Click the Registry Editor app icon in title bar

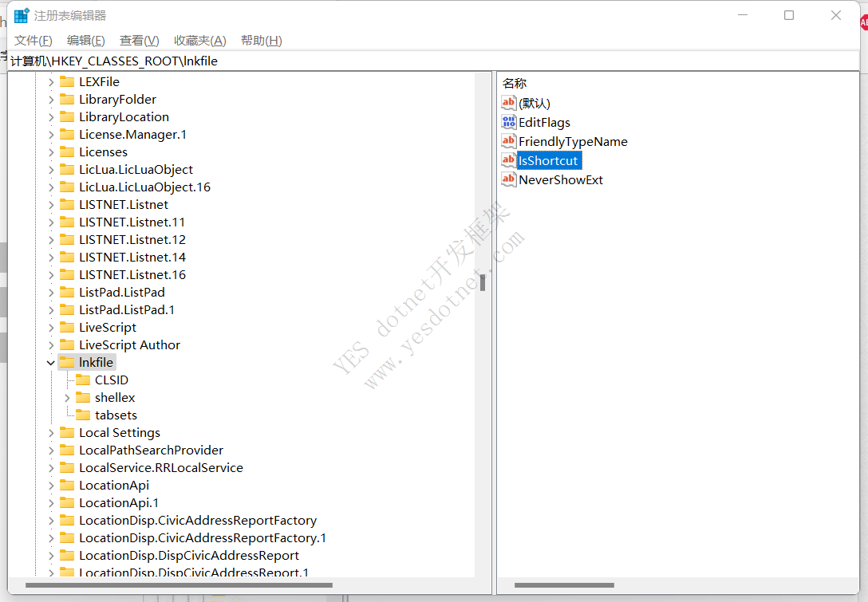tap(21, 15)
